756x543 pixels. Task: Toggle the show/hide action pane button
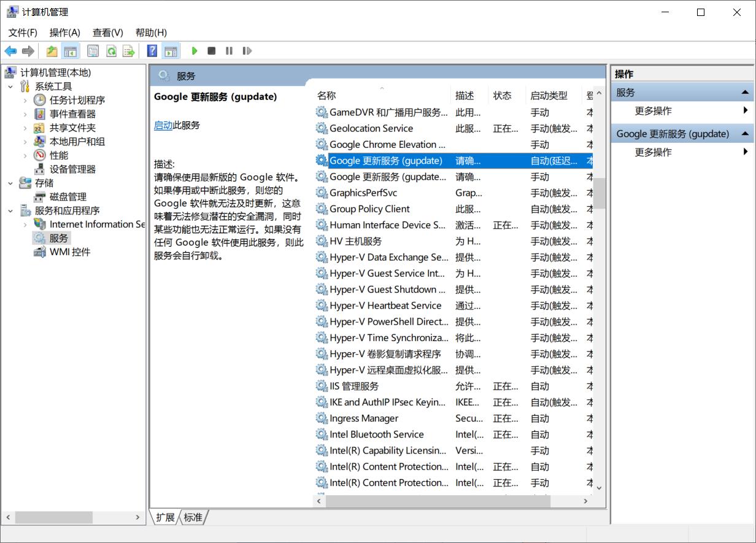click(171, 51)
